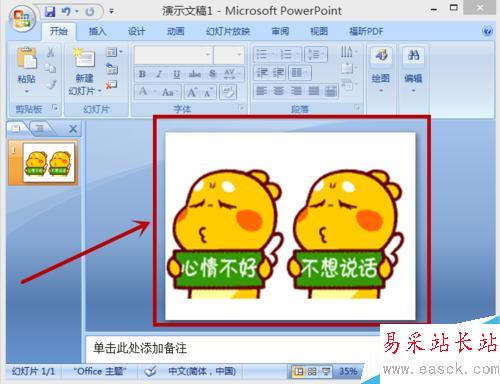Open the 字体 font dialog launcher

[241, 108]
